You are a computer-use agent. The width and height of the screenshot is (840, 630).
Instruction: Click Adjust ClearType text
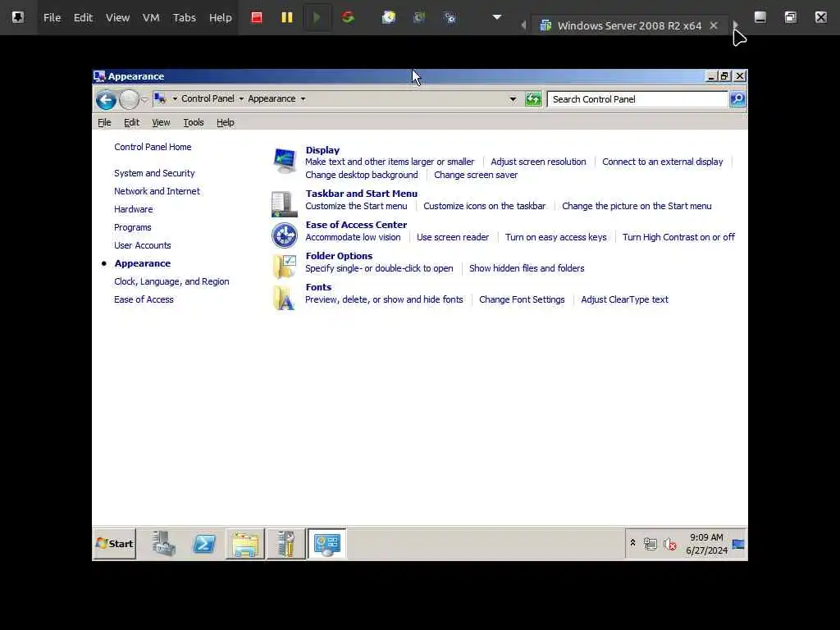(x=624, y=299)
